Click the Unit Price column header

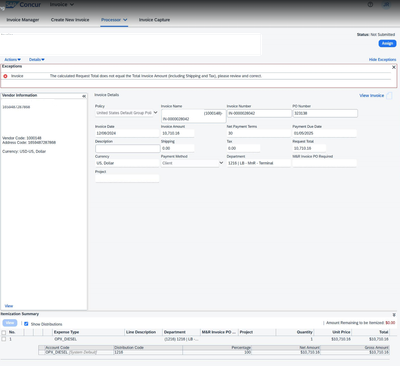tap(341, 332)
